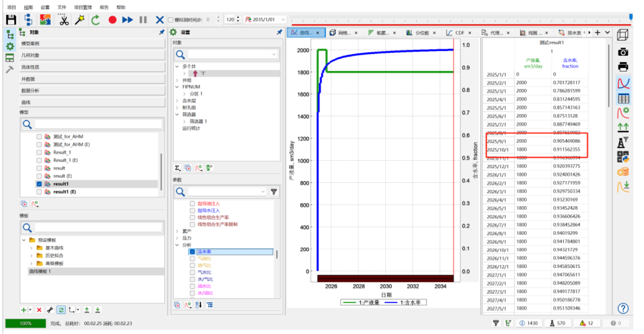Uncheck the 含水率 parameter checkbox

[x=192, y=252]
